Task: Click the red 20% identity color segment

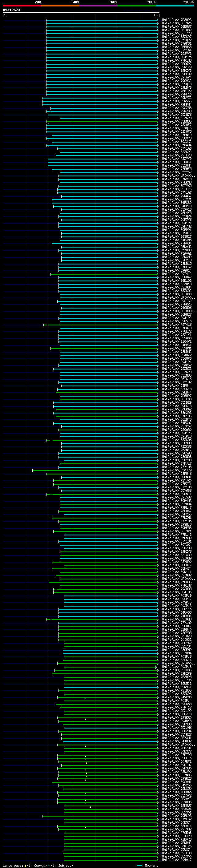Action: (22, 6)
